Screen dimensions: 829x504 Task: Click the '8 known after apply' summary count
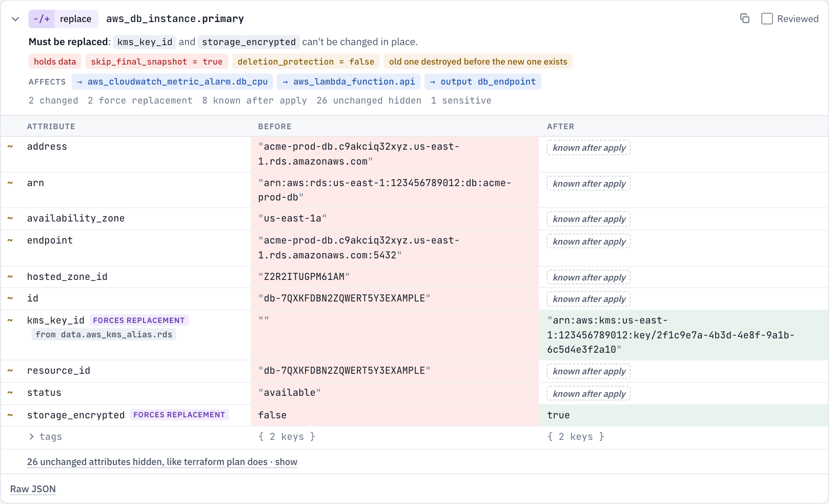point(254,100)
